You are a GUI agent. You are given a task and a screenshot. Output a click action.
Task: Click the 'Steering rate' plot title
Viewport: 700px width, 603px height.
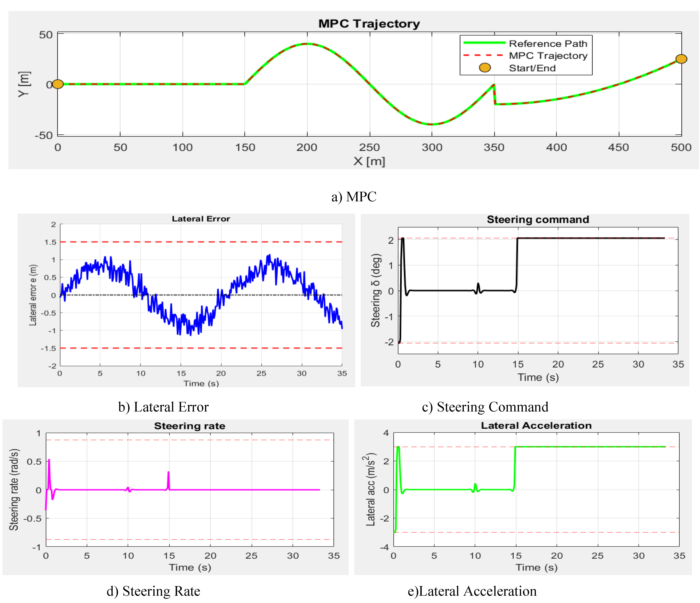click(x=190, y=426)
